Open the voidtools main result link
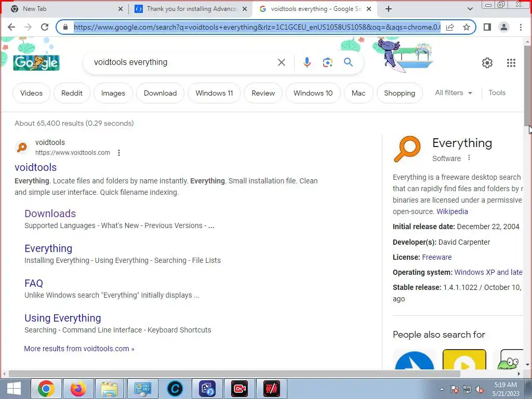The height and width of the screenshot is (399, 532). 36,167
